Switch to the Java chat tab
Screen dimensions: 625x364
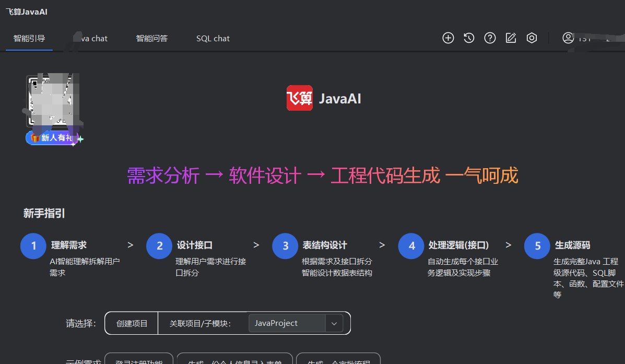click(90, 39)
